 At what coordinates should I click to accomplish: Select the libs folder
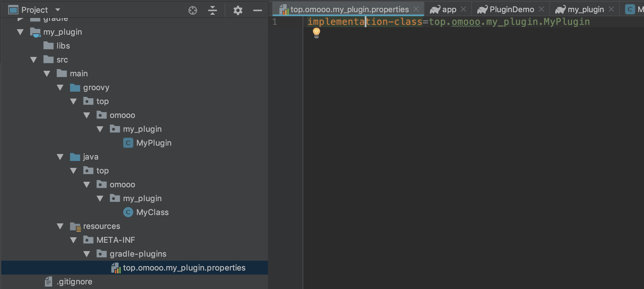tap(63, 46)
